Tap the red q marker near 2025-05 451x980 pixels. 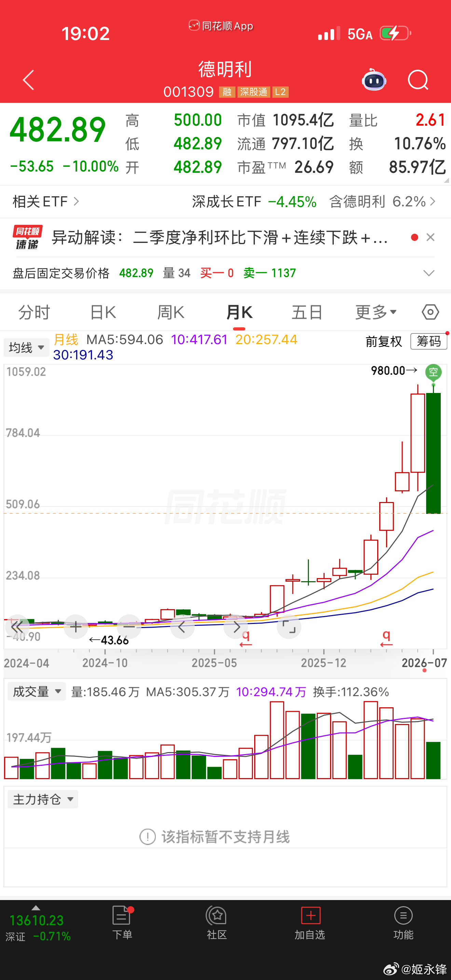pyautogui.click(x=246, y=638)
